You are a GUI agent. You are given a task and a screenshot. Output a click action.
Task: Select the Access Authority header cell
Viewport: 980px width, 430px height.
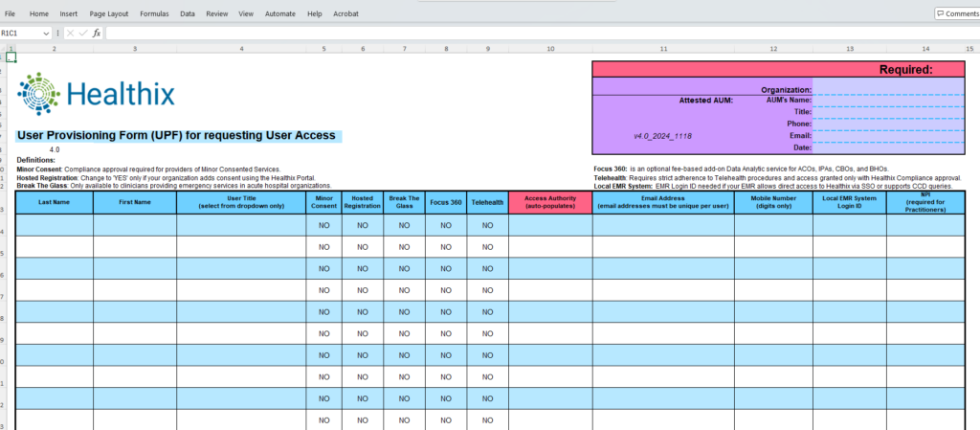point(550,202)
